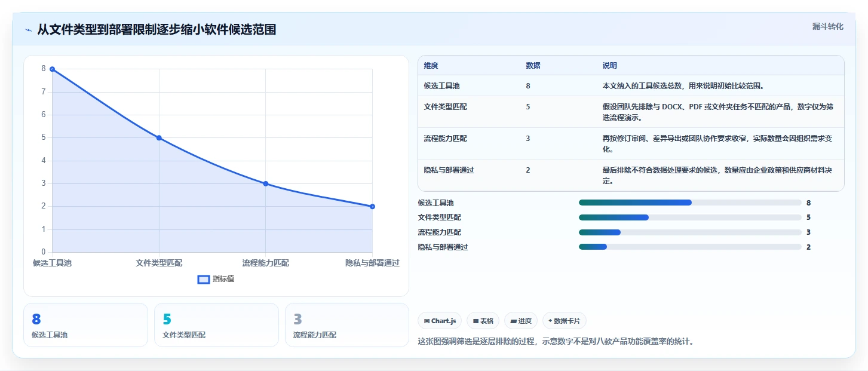Click the 流程能力匹配 progress bar
The width and height of the screenshot is (868, 371).
pyautogui.click(x=690, y=232)
